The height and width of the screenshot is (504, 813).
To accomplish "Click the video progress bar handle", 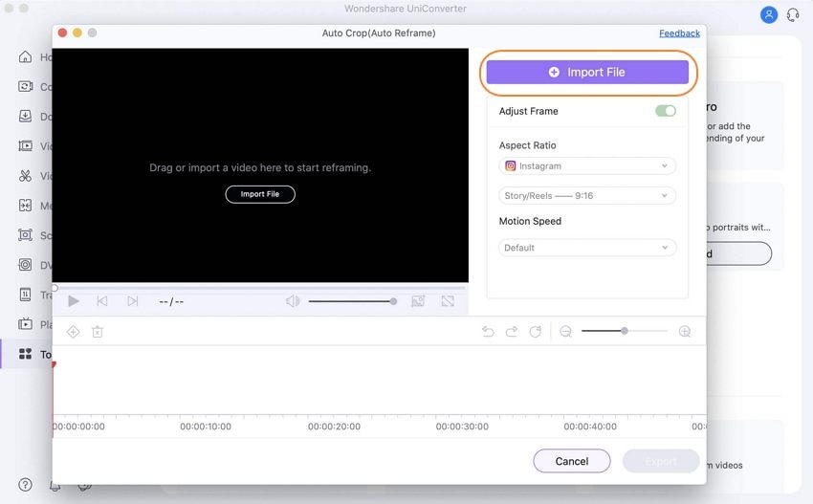I will [55, 288].
